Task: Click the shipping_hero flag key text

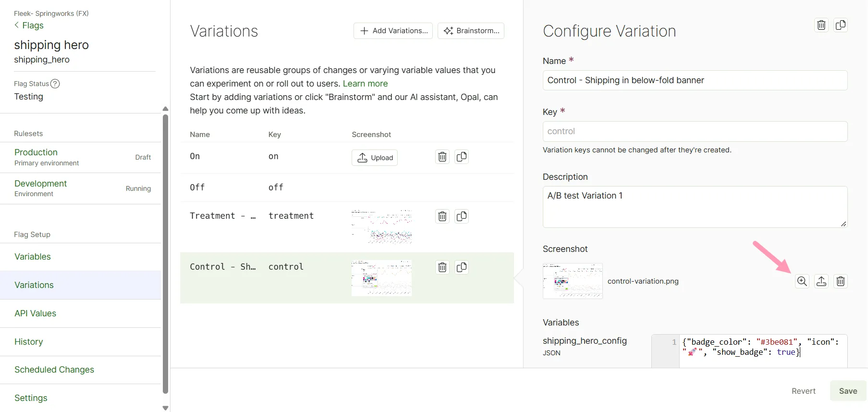Action: pos(42,60)
